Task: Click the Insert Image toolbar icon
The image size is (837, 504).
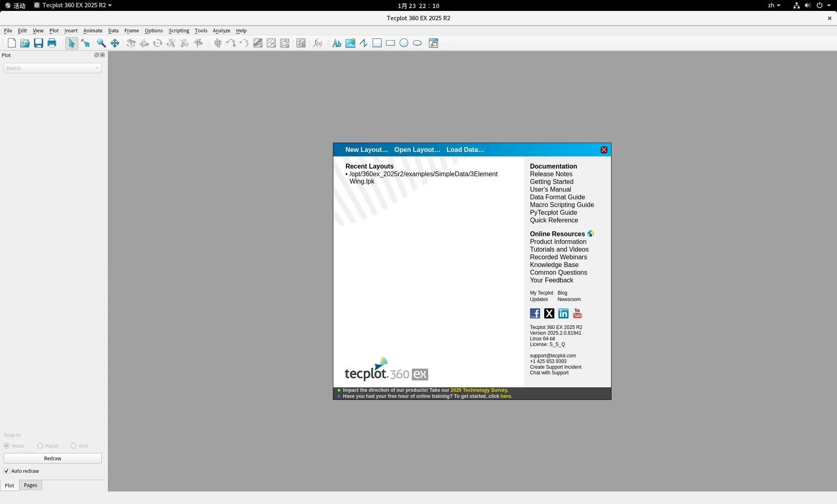Action: pos(350,43)
